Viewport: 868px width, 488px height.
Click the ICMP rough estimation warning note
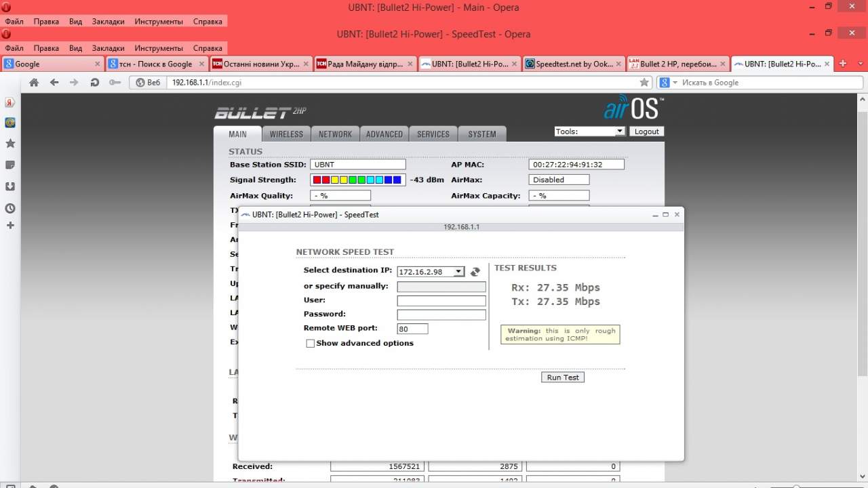tap(560, 335)
